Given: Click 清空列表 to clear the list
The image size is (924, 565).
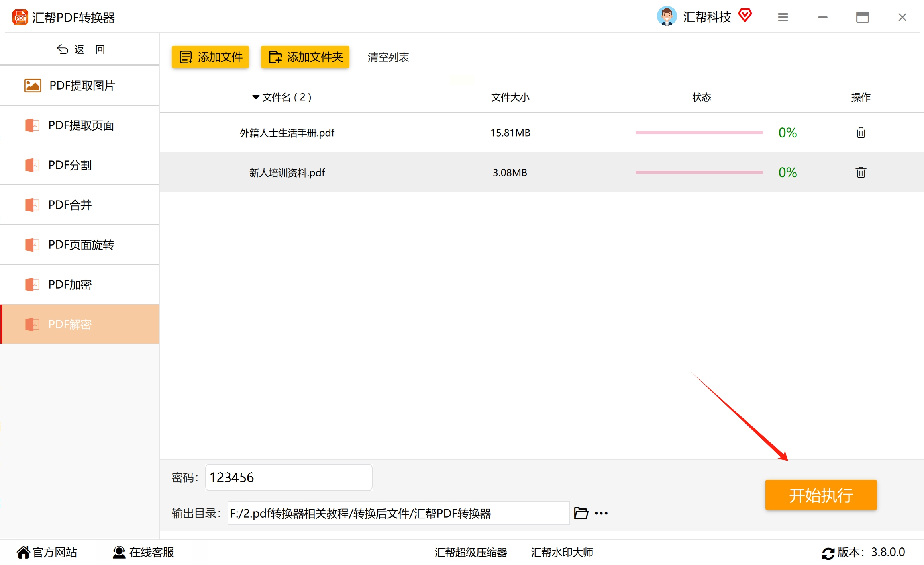Looking at the screenshot, I should tap(388, 57).
